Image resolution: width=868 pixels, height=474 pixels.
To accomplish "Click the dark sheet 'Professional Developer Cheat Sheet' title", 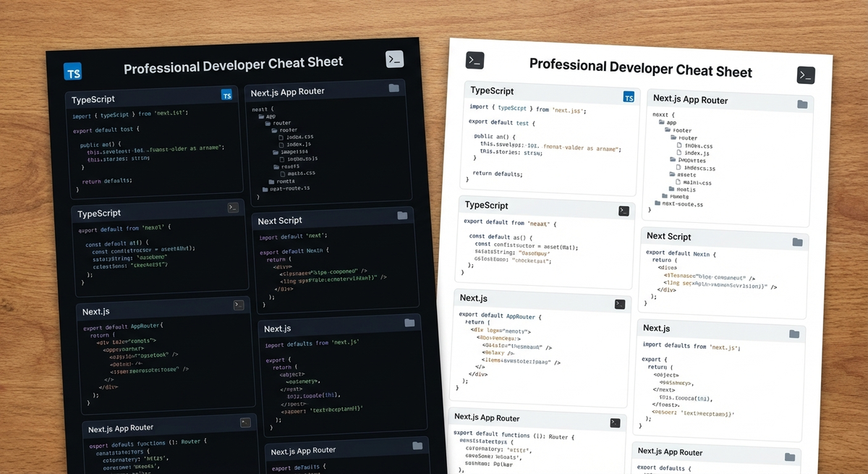I will pos(233,64).
